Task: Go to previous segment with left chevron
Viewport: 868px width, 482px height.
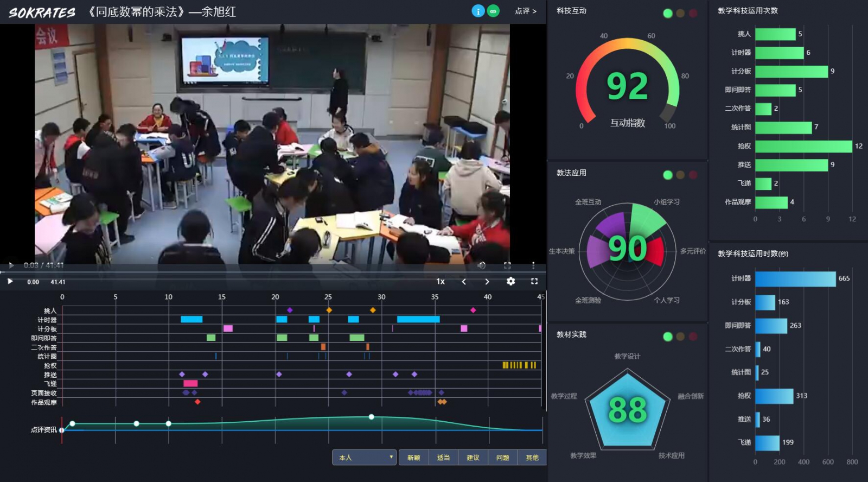Action: click(464, 281)
